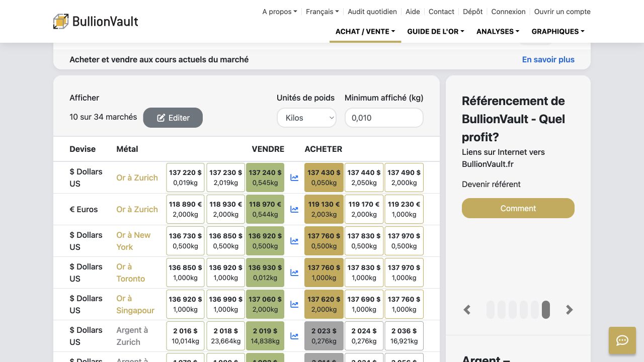Select the 119 170 € Zurich buy order
Image resolution: width=644 pixels, height=362 pixels.
(x=364, y=209)
